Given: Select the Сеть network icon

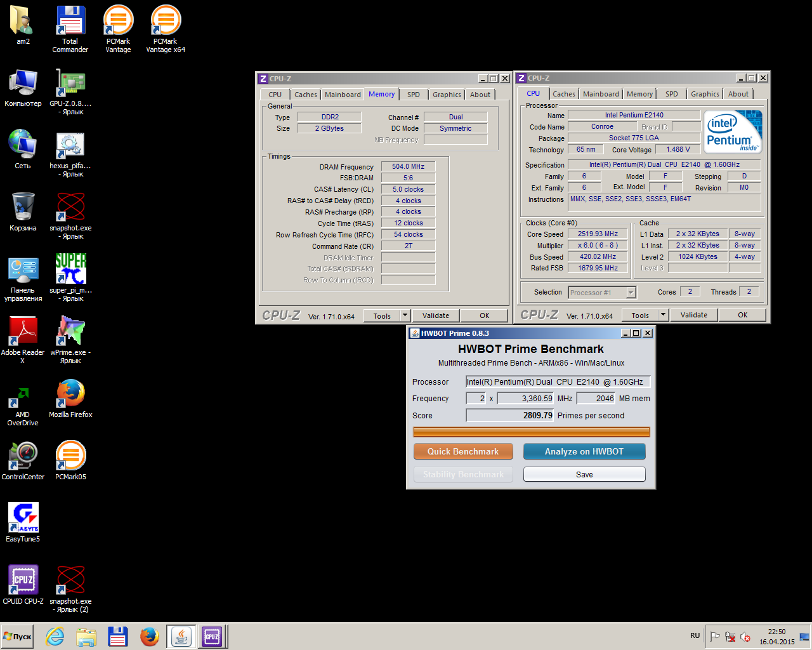Looking at the screenshot, I should pyautogui.click(x=23, y=150).
